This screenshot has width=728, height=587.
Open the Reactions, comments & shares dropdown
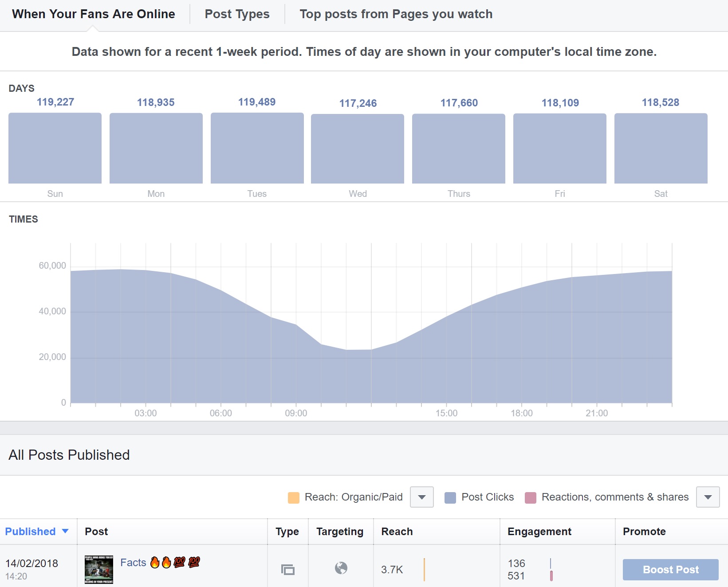pyautogui.click(x=708, y=497)
